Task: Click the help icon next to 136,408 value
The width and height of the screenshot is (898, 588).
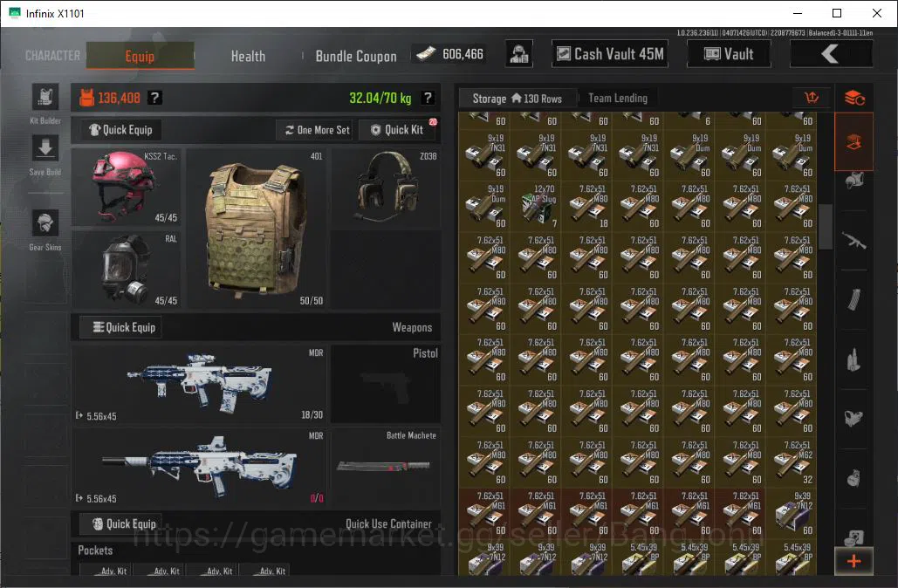Action: point(154,98)
